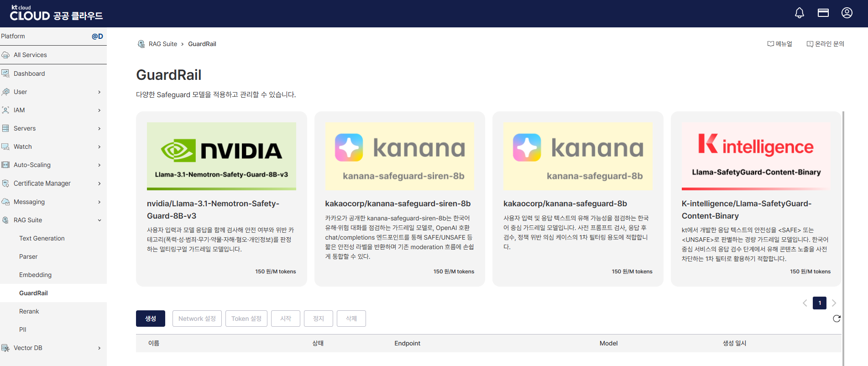Click the 상태 column header

pos(318,343)
